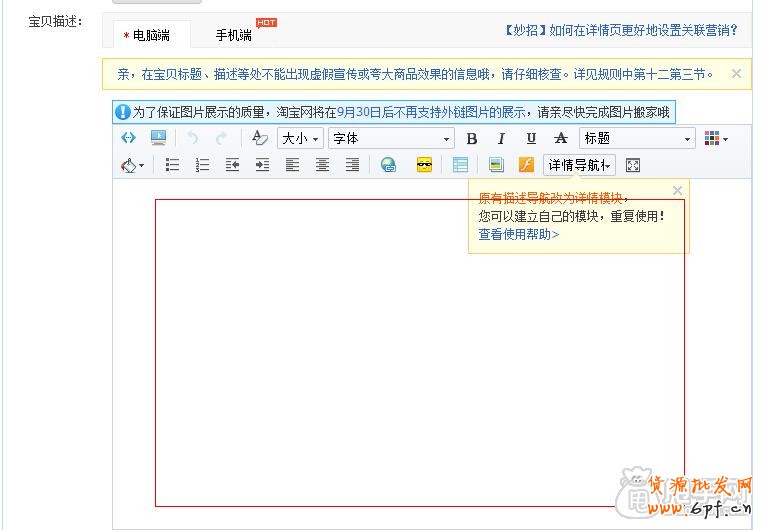762x530 pixels.
Task: Switch to the 电脑端 tab
Action: [x=146, y=35]
